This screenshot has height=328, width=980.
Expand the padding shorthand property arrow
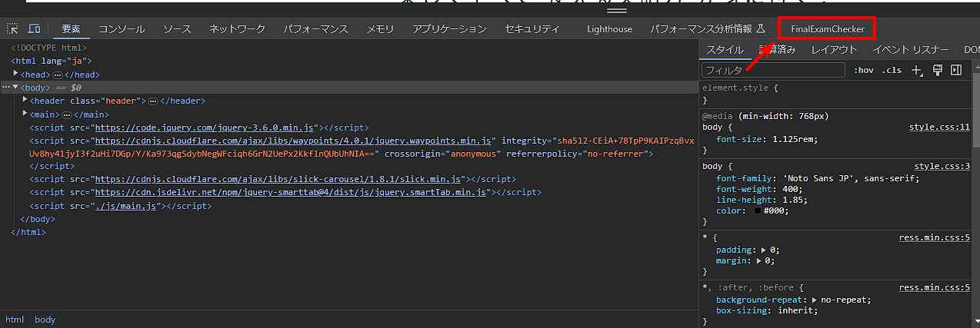click(x=764, y=250)
